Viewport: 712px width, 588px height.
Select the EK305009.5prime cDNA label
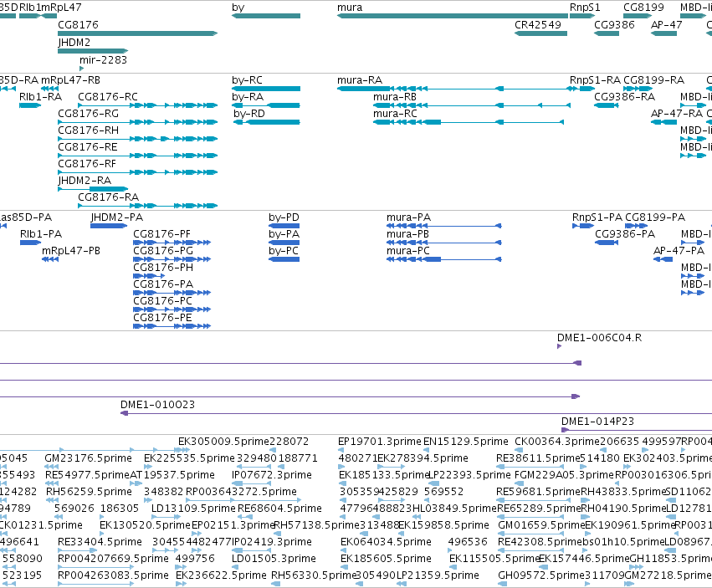(224, 442)
